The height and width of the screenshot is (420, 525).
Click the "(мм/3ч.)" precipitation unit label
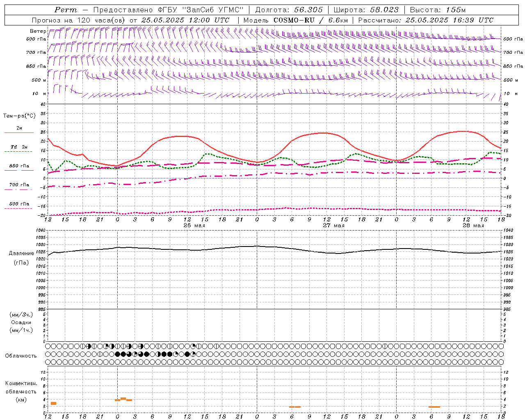[x=21, y=315]
